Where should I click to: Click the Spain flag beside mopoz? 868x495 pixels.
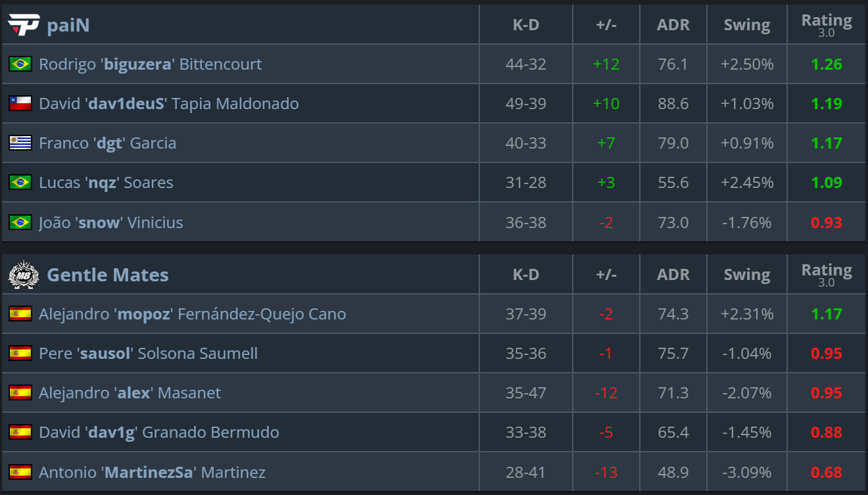20,314
